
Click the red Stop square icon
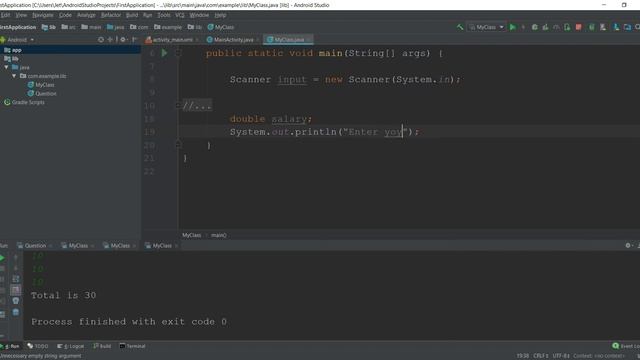578,27
